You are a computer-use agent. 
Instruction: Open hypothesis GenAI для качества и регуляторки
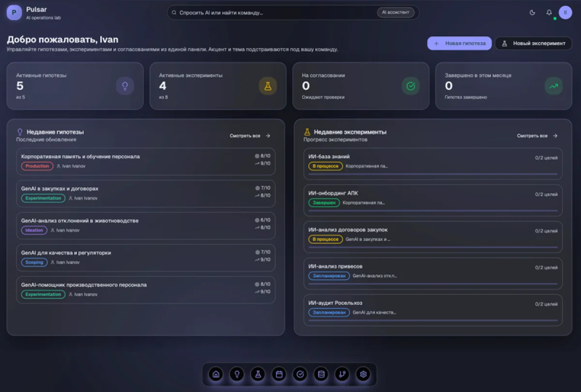[146, 258]
